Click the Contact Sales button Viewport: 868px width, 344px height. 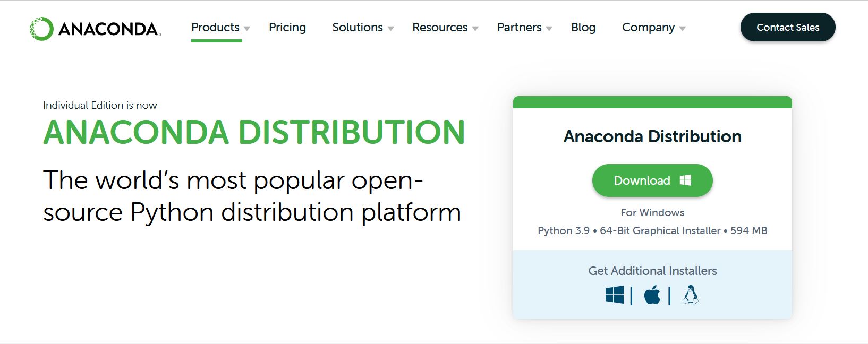(x=788, y=27)
